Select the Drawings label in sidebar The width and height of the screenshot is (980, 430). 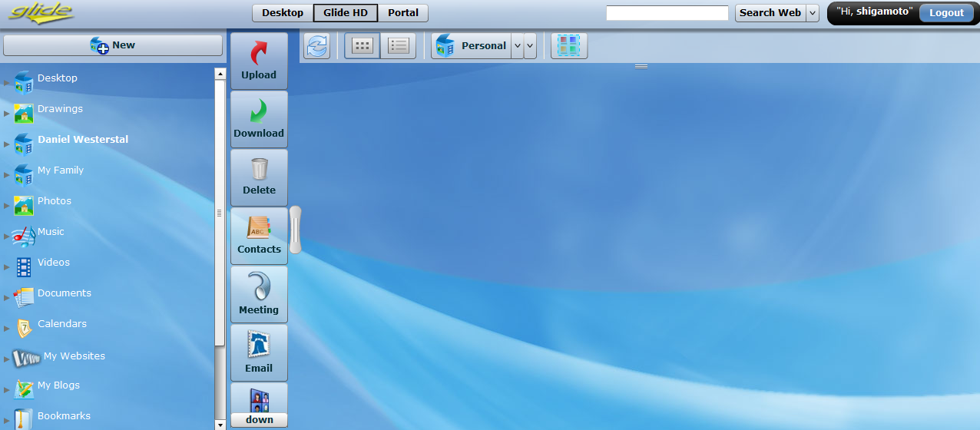pyautogui.click(x=60, y=109)
